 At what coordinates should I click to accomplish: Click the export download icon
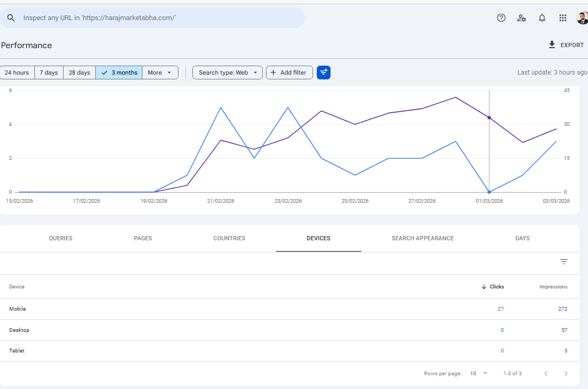pyautogui.click(x=551, y=45)
